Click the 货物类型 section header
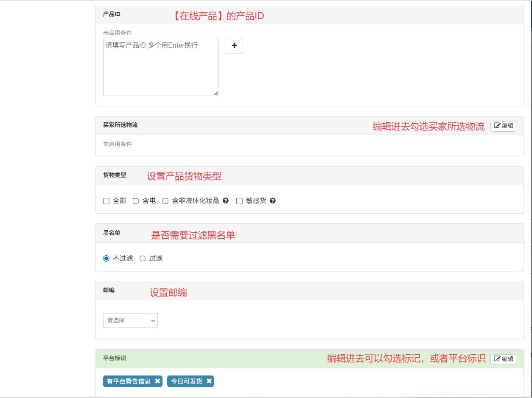 pos(115,175)
